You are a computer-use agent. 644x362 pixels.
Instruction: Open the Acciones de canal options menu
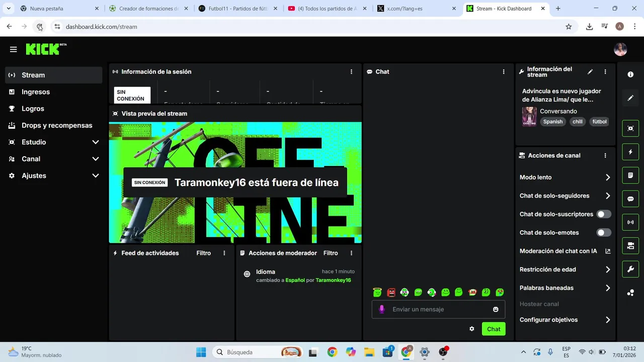tap(605, 156)
